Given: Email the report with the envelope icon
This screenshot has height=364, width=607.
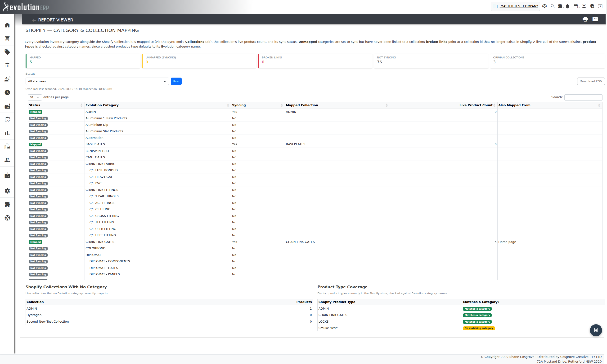Looking at the screenshot, I should [x=595, y=19].
